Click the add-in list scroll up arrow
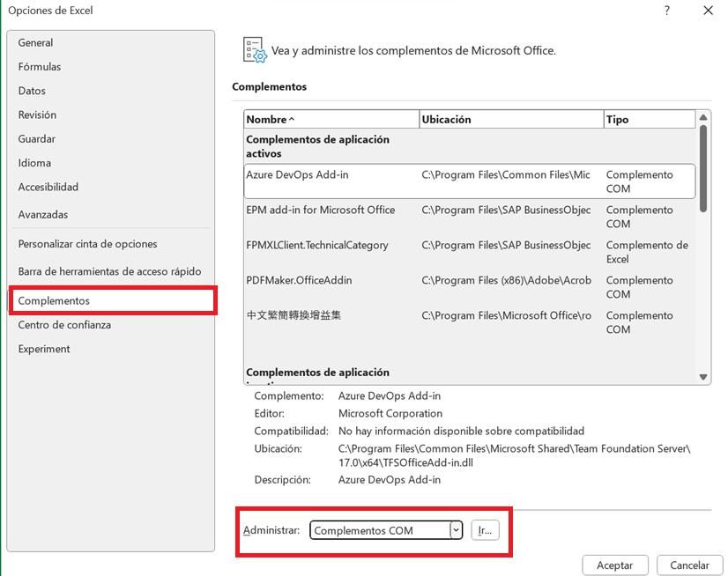Screen dimensions: 728x576 click(x=703, y=117)
